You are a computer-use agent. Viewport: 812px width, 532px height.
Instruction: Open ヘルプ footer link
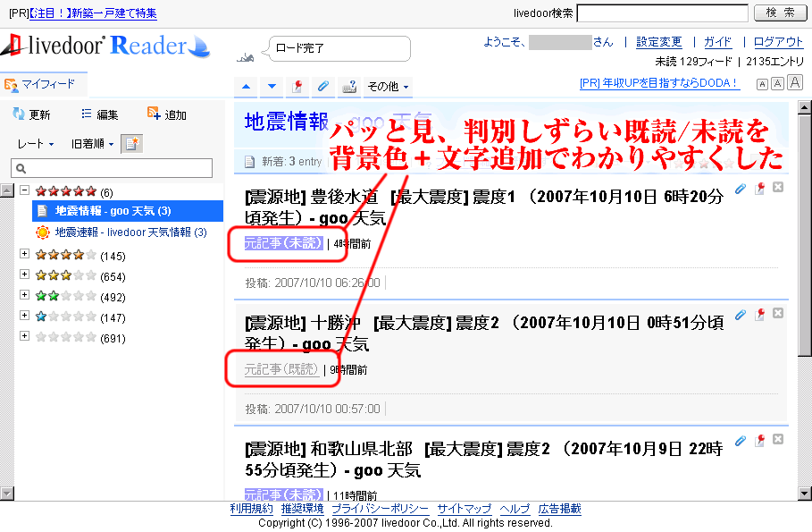point(515,509)
